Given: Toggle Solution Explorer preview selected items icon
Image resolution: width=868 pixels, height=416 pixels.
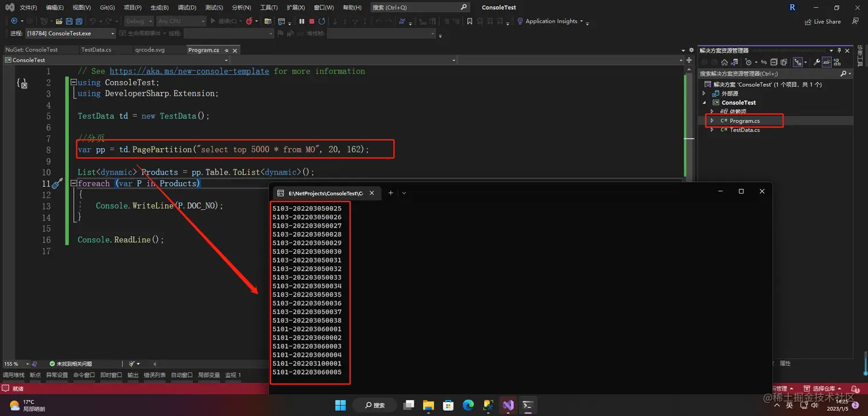Looking at the screenshot, I should (827, 62).
